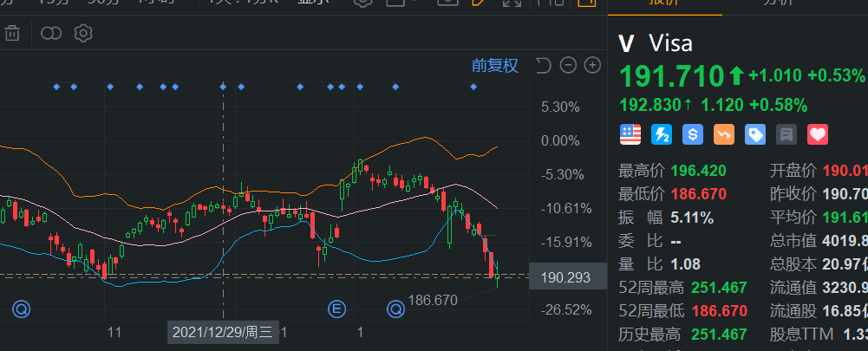Click the 流通值 label
Viewport: 868px width, 351px height.
(x=793, y=288)
